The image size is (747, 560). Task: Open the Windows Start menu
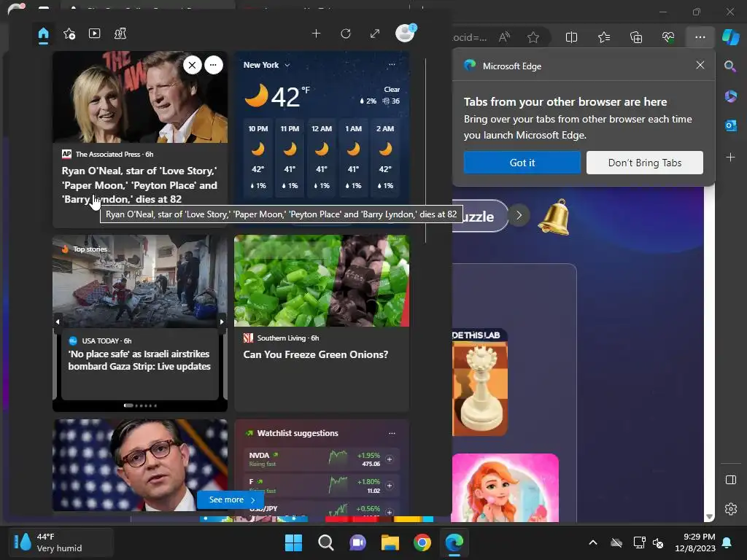(293, 542)
